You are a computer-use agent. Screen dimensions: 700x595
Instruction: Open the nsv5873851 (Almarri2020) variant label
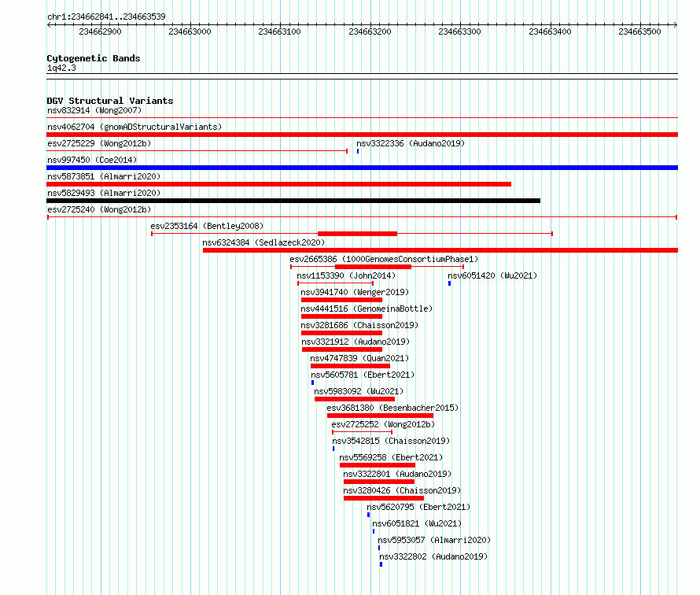pos(104,176)
